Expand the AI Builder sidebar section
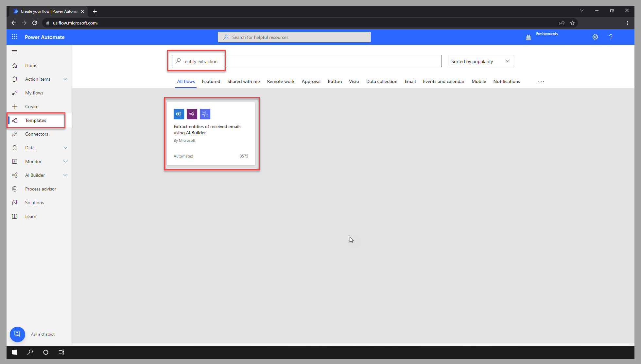The width and height of the screenshot is (641, 364). tap(65, 175)
